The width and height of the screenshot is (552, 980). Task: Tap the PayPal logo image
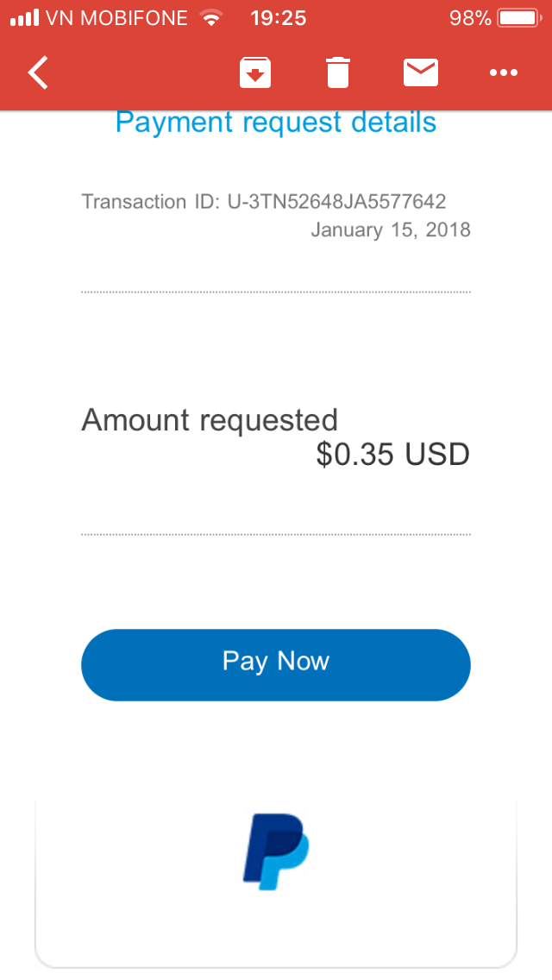coord(276,851)
